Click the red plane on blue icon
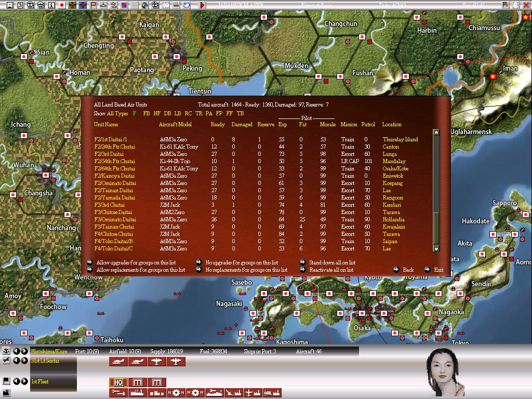The image size is (532, 399). point(83,5)
